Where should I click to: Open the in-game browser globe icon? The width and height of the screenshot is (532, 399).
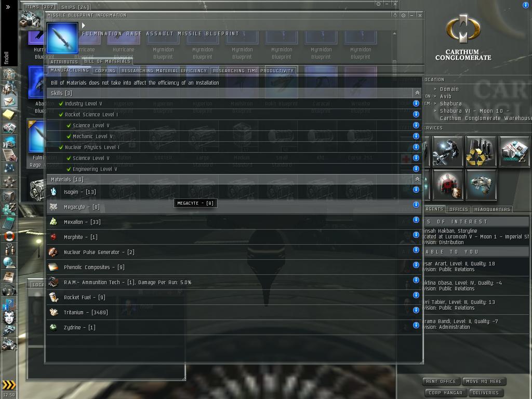(x=9, y=262)
